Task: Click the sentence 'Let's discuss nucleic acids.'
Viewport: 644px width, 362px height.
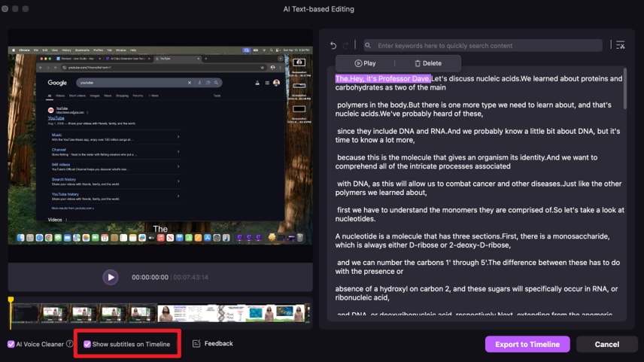Action: click(x=475, y=78)
